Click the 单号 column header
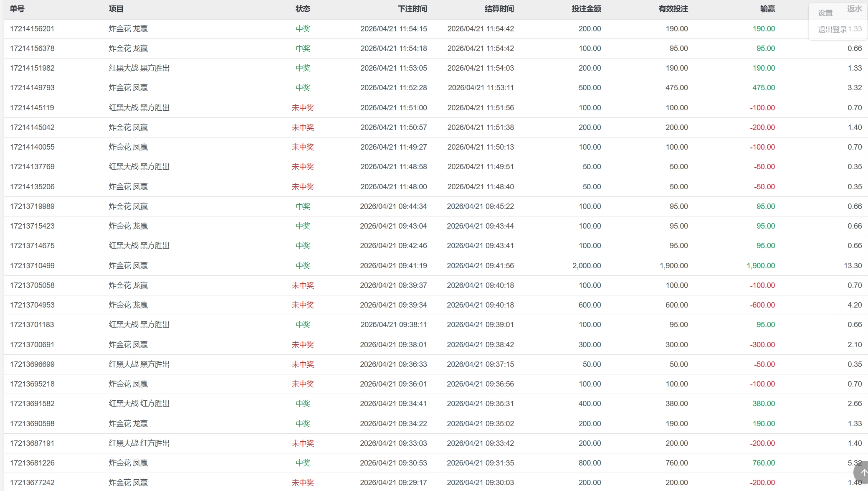The height and width of the screenshot is (491, 868). tap(17, 9)
